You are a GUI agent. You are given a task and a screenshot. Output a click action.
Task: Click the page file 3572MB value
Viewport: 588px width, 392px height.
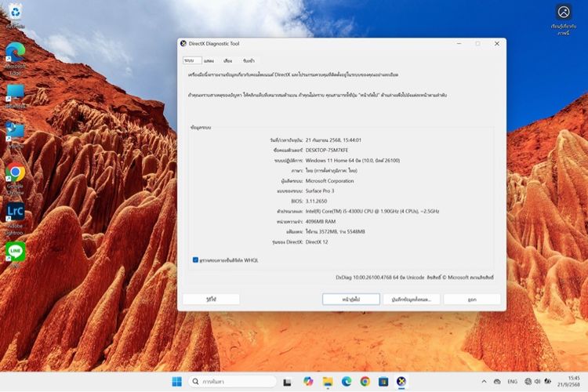pos(336,232)
